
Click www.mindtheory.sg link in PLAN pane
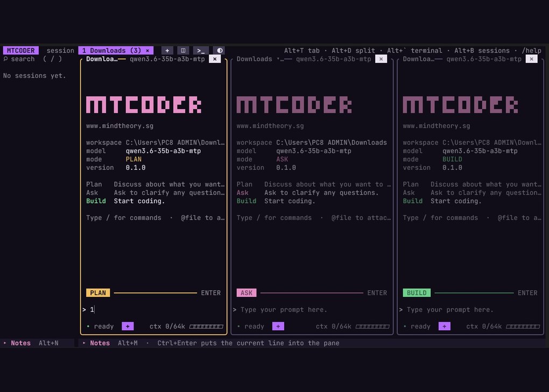(119, 126)
